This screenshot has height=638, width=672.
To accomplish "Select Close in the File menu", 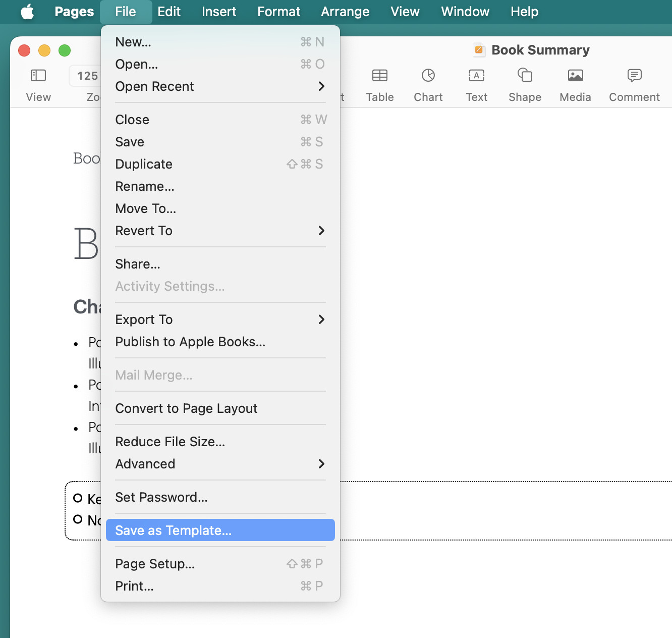I will point(220,120).
